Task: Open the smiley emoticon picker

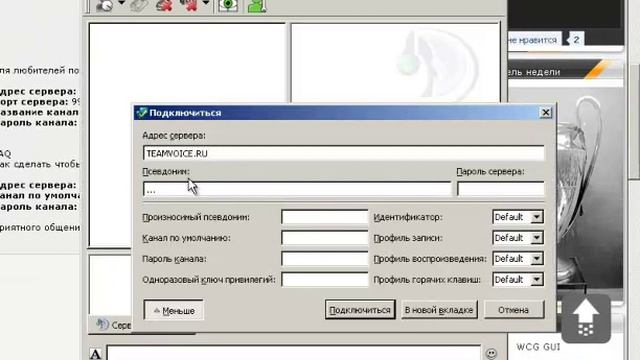Action: pyautogui.click(x=491, y=353)
